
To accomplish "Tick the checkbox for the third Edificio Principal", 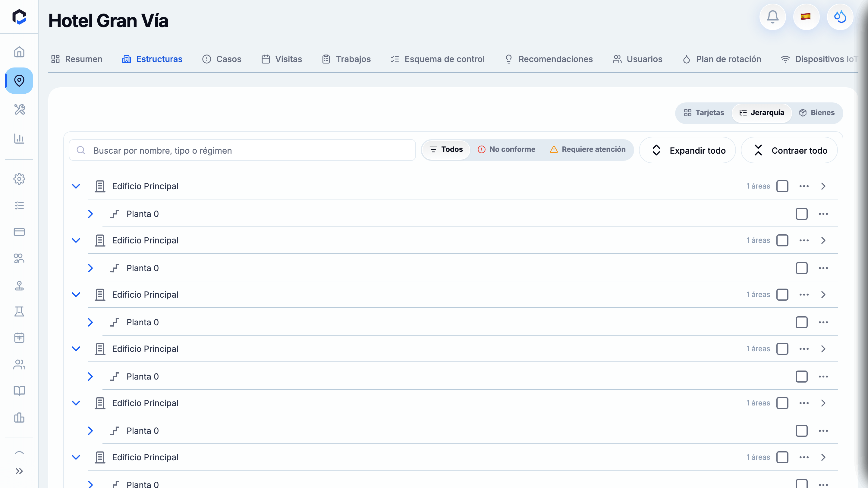I will (x=782, y=295).
